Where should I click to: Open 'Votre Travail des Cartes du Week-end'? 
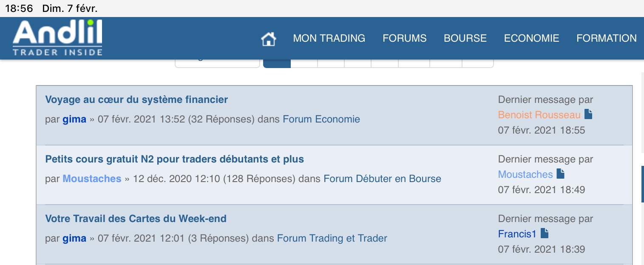coord(136,219)
